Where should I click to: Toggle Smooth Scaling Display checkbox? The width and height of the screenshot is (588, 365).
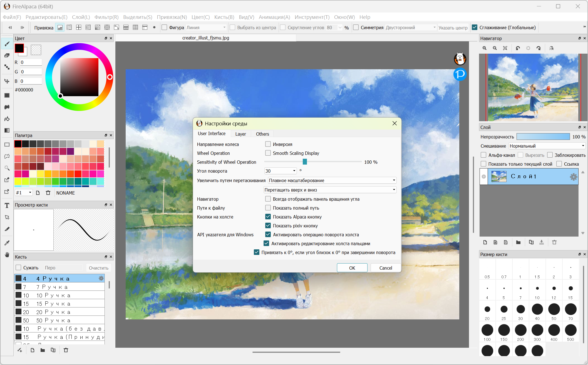(x=268, y=153)
